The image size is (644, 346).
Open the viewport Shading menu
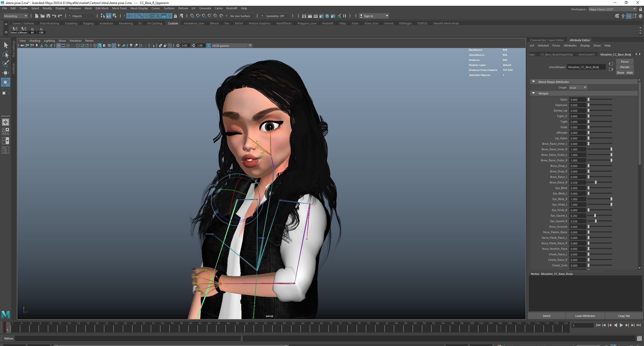35,41
